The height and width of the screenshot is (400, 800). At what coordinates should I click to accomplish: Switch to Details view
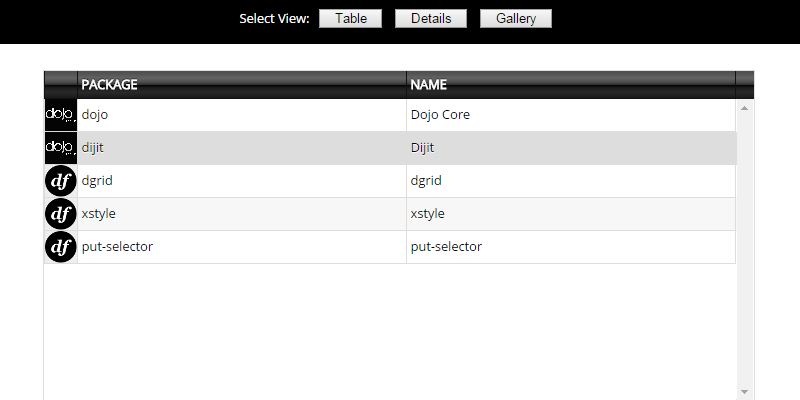(431, 19)
